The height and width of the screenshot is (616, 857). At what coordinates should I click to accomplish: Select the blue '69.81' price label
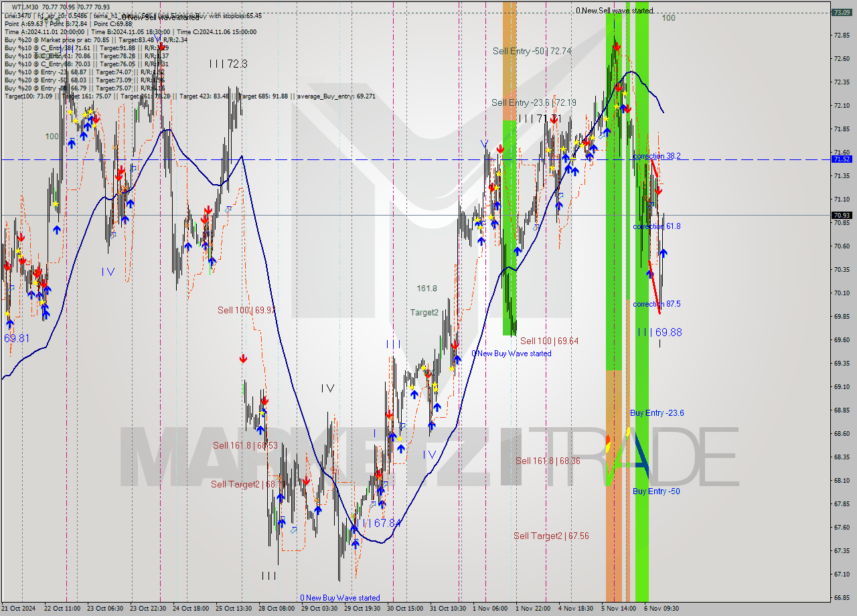[x=17, y=339]
